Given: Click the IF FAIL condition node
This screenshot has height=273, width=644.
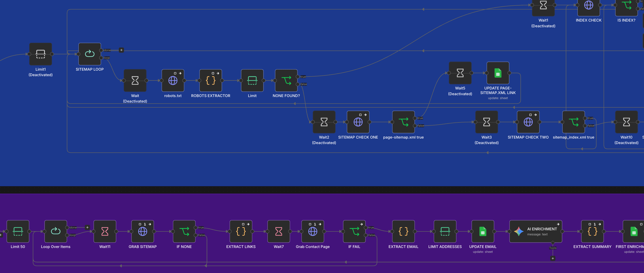Looking at the screenshot, I should pyautogui.click(x=354, y=231).
